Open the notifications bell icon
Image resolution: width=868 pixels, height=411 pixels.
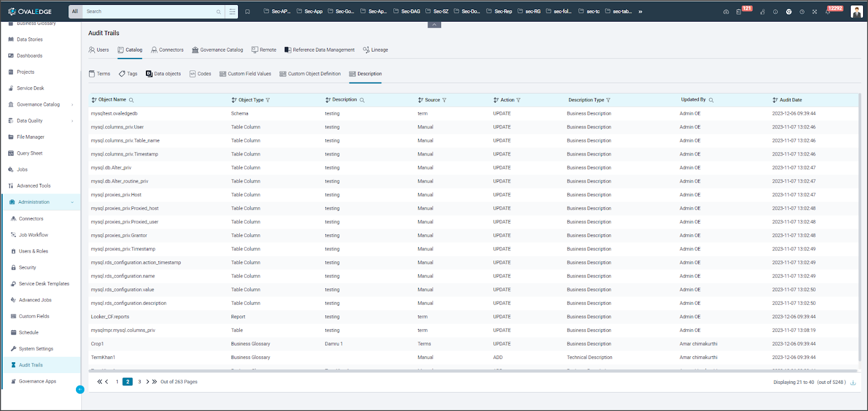pyautogui.click(x=828, y=11)
